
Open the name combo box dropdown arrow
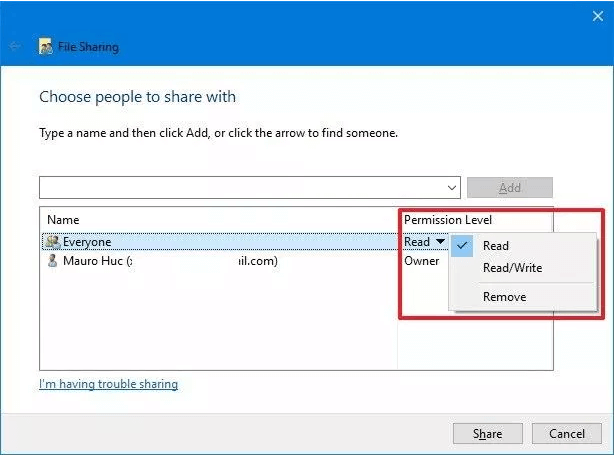click(452, 188)
